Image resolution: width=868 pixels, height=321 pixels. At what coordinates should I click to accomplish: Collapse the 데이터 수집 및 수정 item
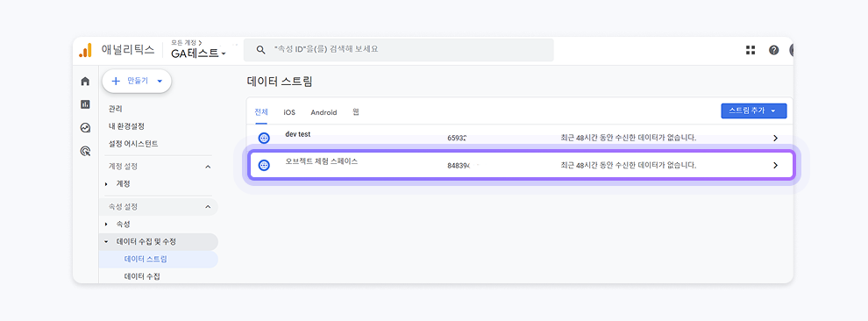coord(106,242)
